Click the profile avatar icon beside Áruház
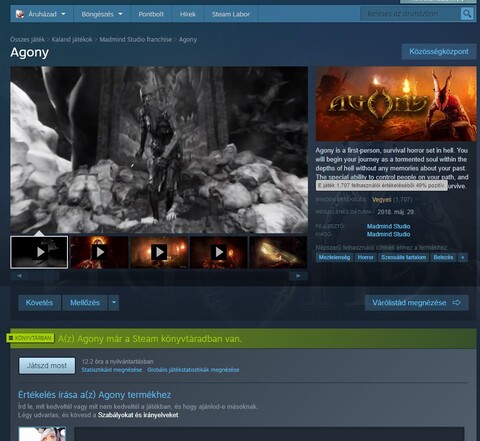 click(20, 14)
